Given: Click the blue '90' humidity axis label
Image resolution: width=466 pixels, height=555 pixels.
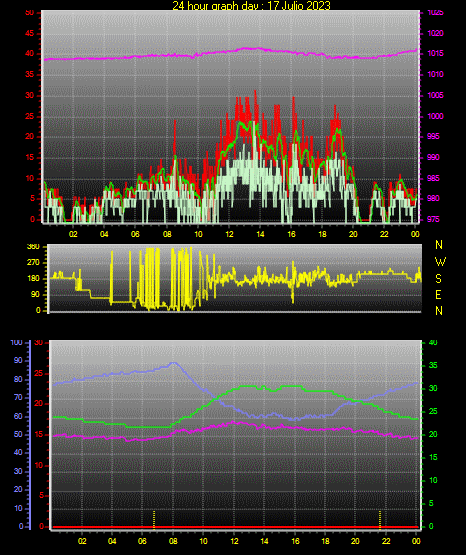Looking at the screenshot, I should [x=18, y=360].
